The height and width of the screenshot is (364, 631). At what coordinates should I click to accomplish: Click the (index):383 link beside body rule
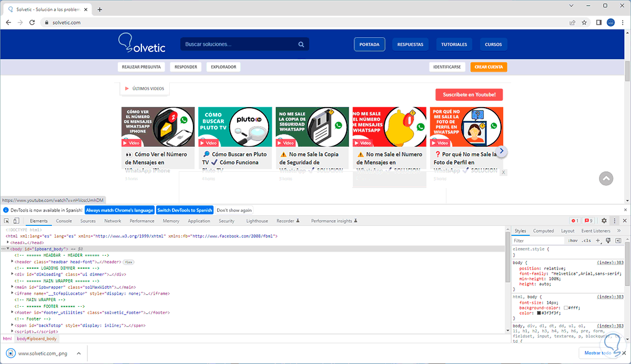pyautogui.click(x=610, y=262)
